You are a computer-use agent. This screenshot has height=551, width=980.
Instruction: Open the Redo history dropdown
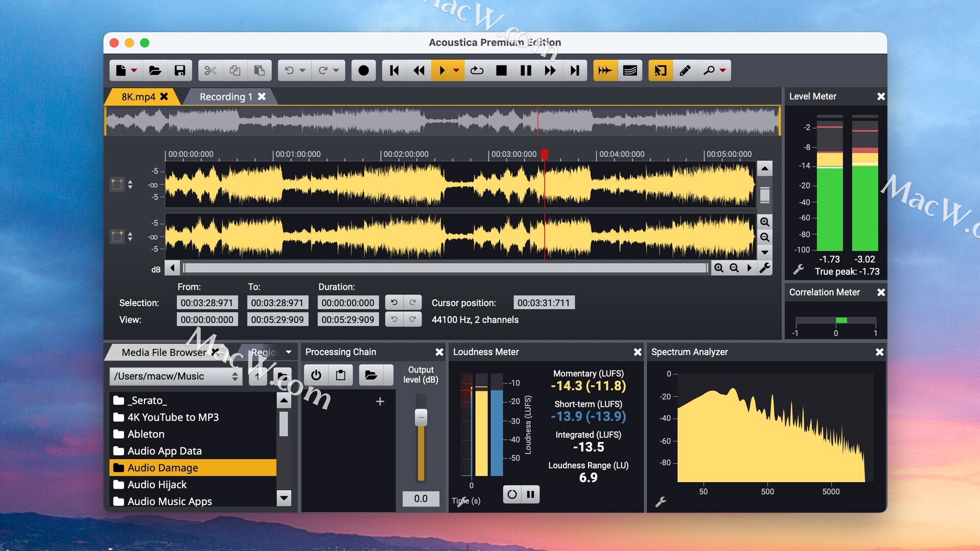(336, 70)
